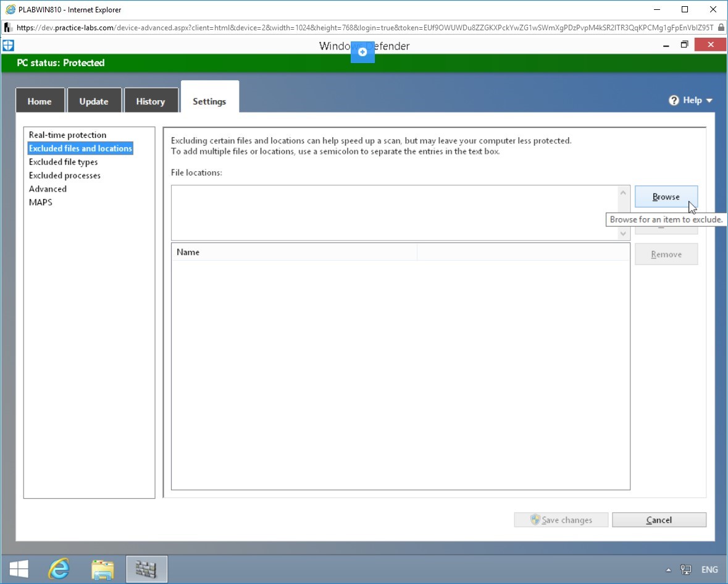Open File Explorer from taskbar
Image resolution: width=728 pixels, height=584 pixels.
(x=103, y=569)
